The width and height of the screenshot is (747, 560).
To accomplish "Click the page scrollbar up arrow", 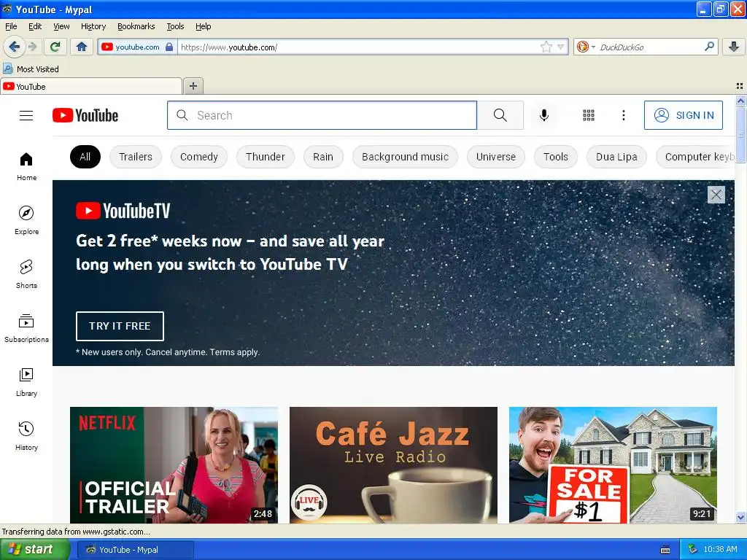I will (x=740, y=101).
